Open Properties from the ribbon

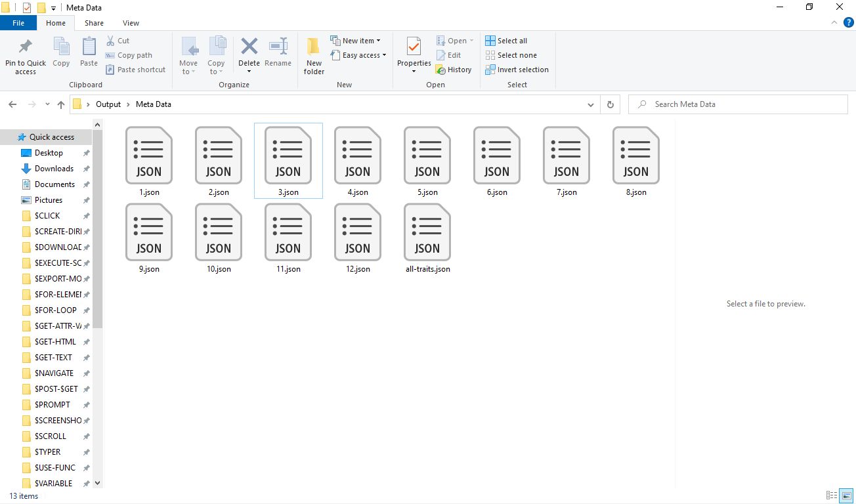(414, 55)
